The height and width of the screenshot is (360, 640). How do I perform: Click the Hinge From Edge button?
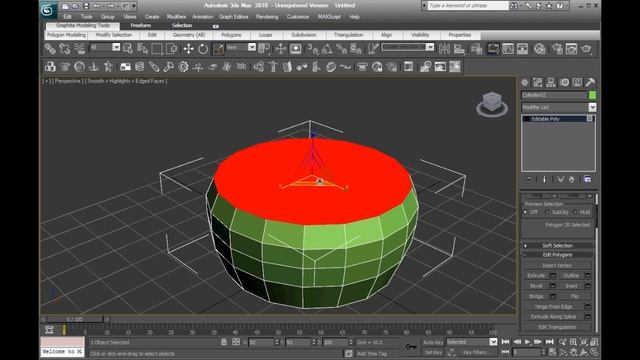coord(554,307)
